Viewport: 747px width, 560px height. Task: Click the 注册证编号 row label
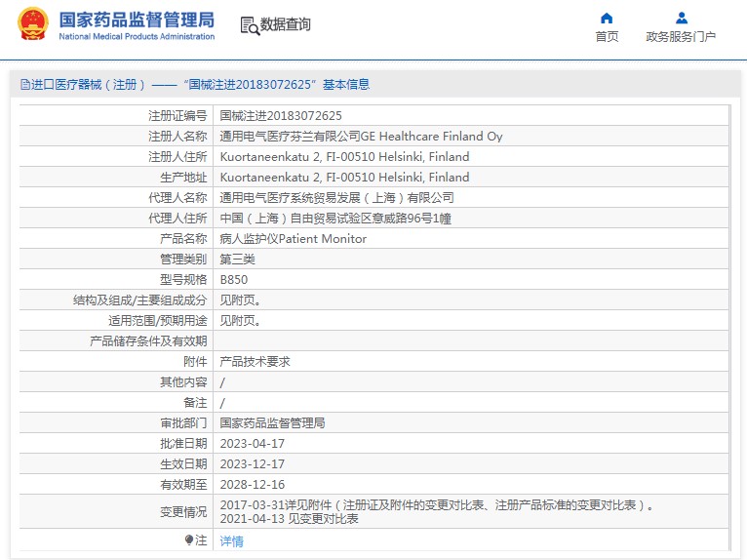(x=177, y=116)
